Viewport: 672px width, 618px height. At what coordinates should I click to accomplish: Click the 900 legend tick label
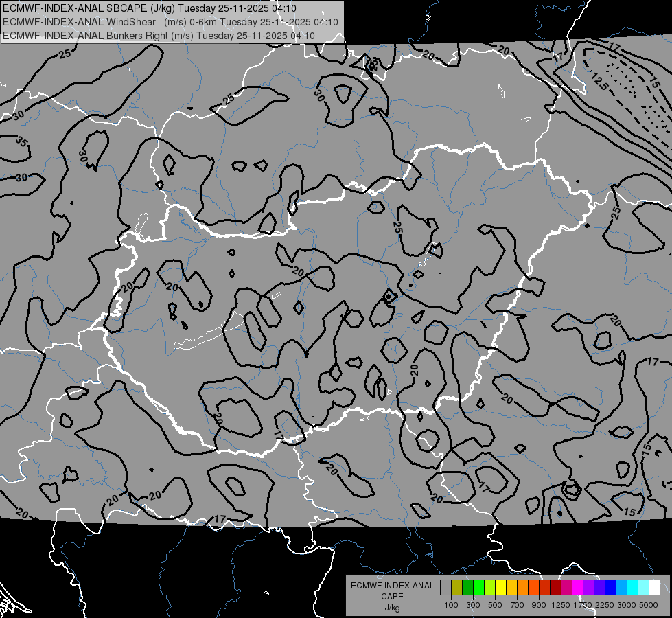tap(539, 605)
